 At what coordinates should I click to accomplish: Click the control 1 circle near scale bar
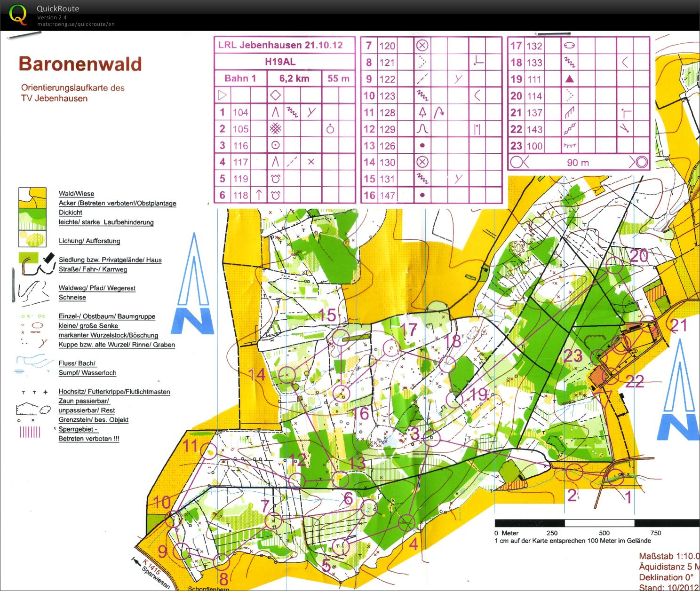click(x=614, y=477)
